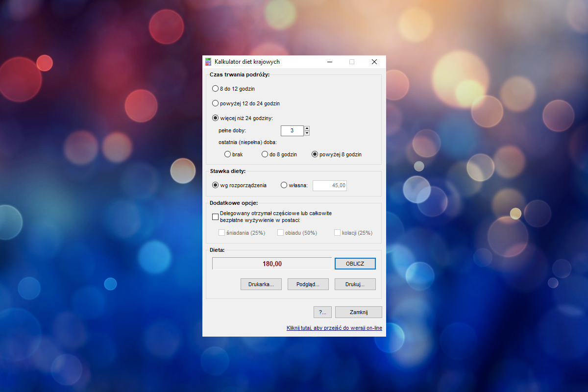Viewport: 588px width, 392px height.
Task: Open print preview with 'Podgląd...' button
Action: click(x=308, y=284)
